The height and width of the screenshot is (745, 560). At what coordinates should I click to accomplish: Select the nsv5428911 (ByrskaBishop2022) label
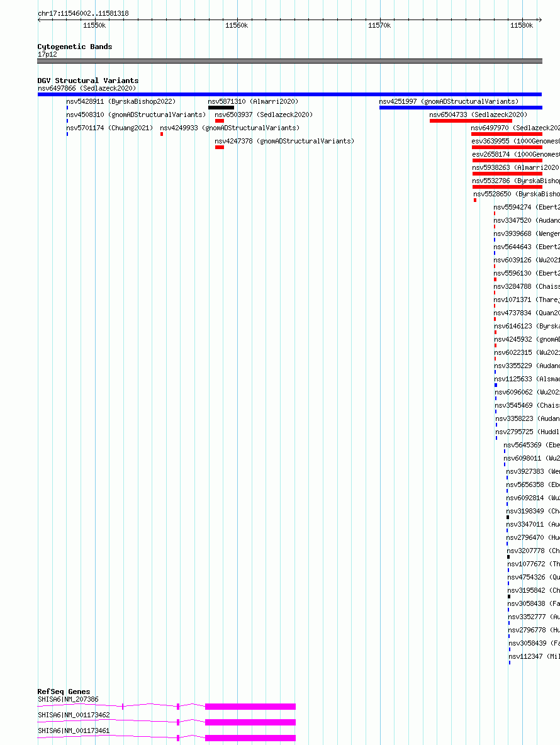pyautogui.click(x=121, y=102)
